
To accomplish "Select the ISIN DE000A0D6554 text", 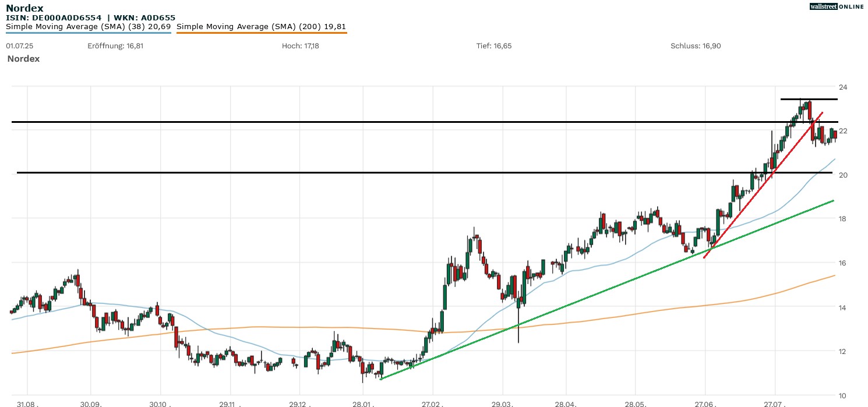I will tap(54, 18).
